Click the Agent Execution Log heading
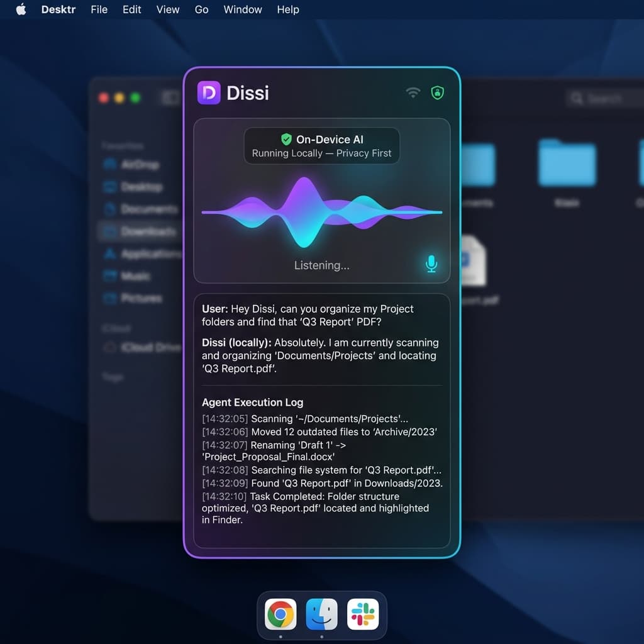 point(253,402)
